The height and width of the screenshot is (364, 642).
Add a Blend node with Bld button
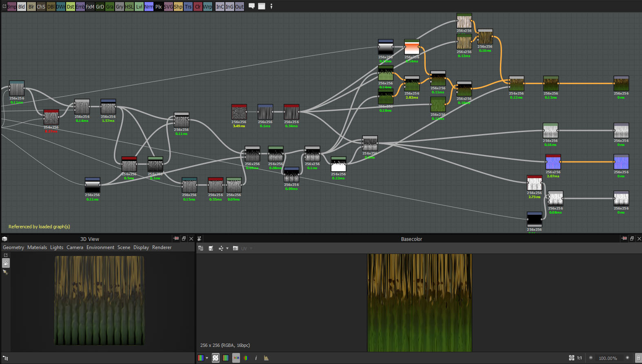coord(22,7)
